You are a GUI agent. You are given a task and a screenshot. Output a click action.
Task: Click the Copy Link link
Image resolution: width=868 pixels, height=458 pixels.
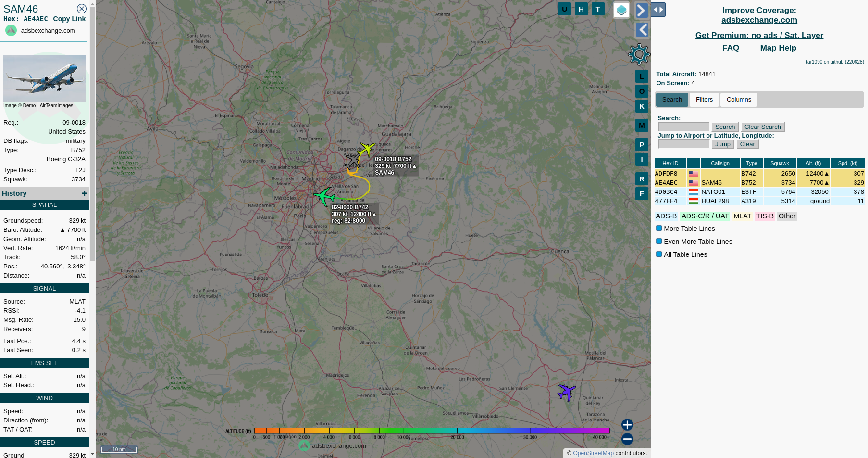pos(69,19)
